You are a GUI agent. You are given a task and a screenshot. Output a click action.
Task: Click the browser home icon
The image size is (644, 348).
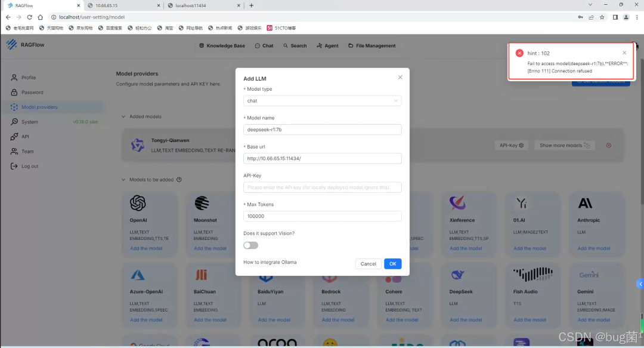[41, 17]
